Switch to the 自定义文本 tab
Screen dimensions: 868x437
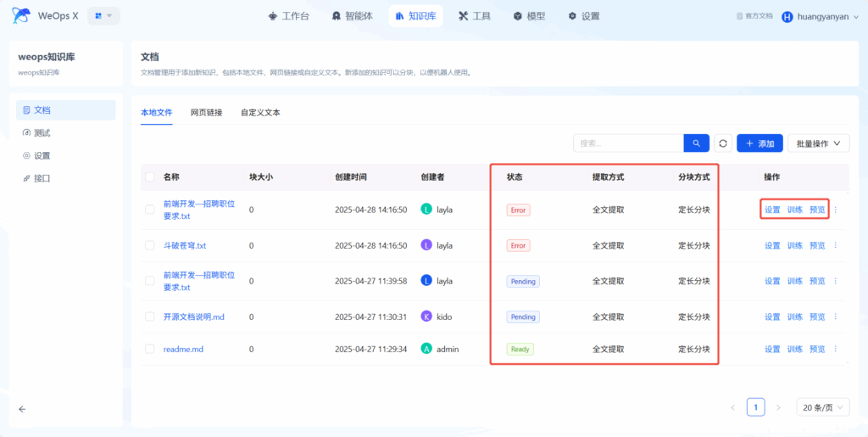coord(260,113)
